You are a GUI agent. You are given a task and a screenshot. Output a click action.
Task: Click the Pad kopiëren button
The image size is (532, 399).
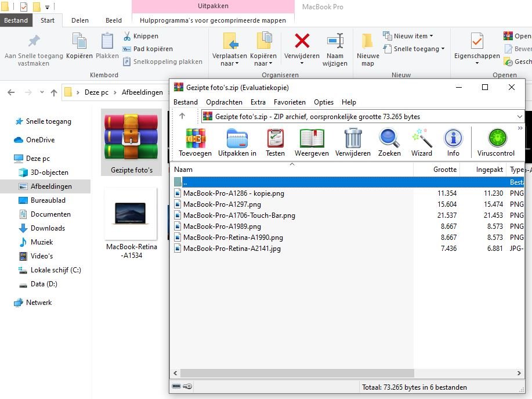pyautogui.click(x=148, y=49)
